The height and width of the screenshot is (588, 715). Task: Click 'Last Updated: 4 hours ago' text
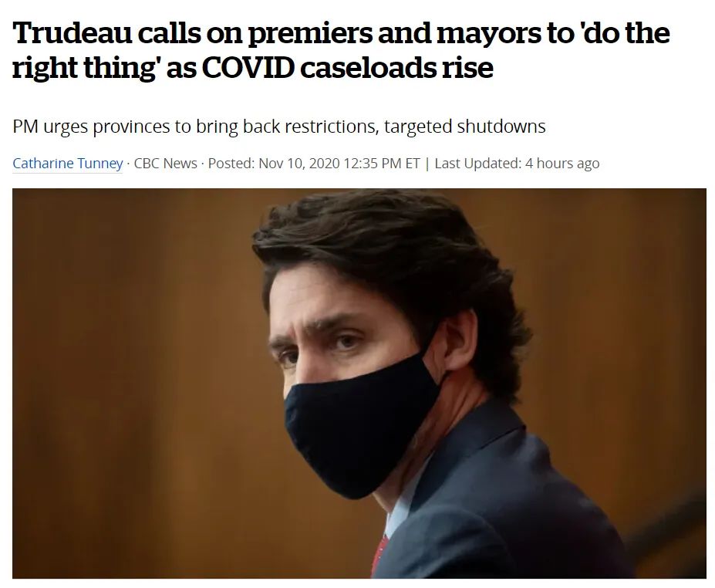coord(517,163)
